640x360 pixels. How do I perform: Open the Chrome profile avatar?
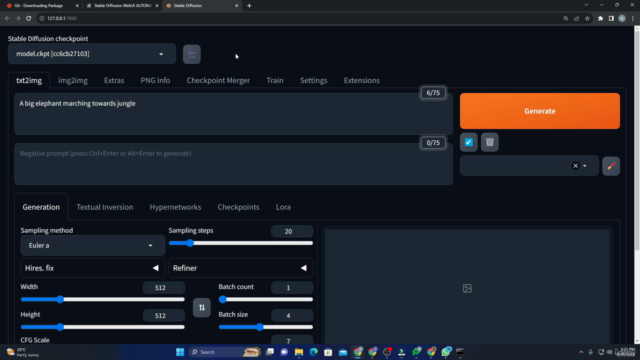(x=622, y=18)
